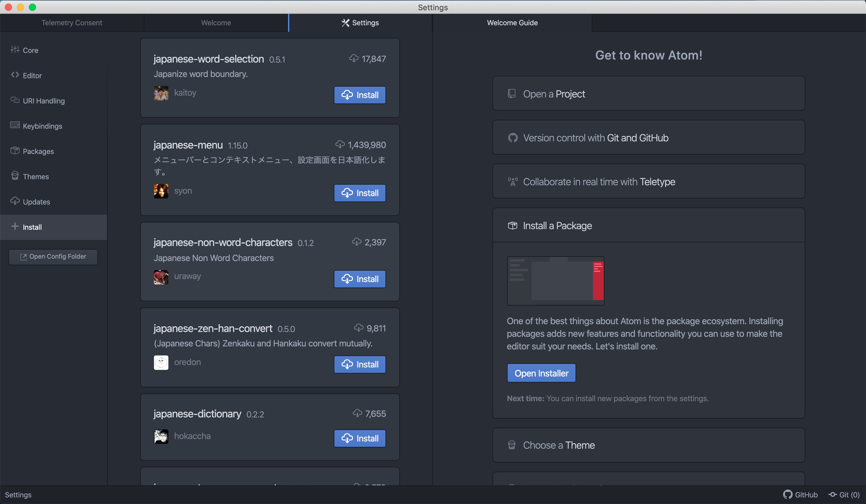866x504 pixels.
Task: Expand Collaborate in real time with Teletype
Action: (649, 182)
